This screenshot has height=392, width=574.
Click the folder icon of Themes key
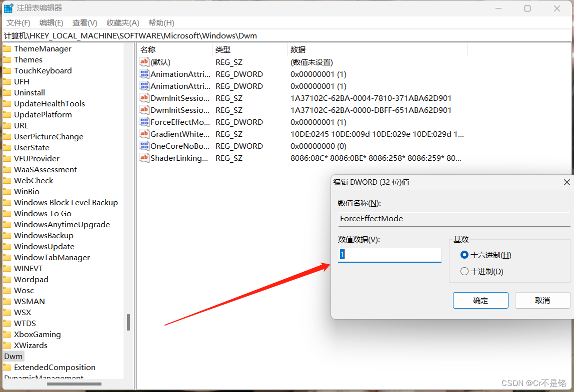(x=7, y=59)
